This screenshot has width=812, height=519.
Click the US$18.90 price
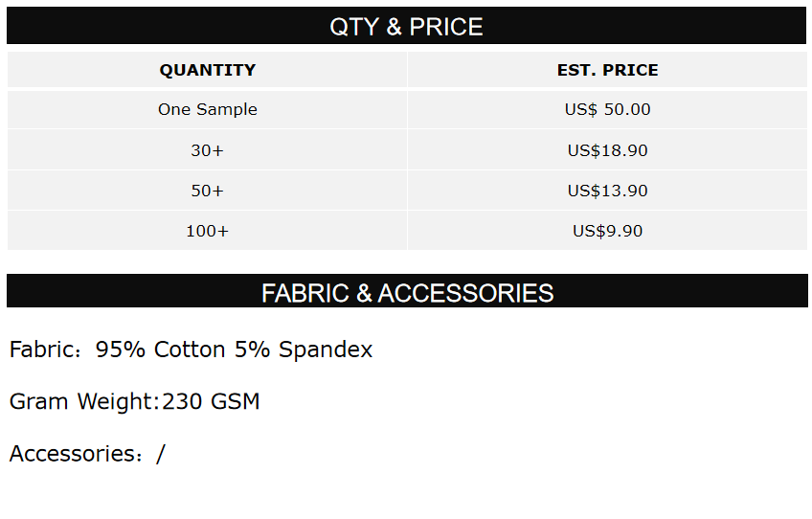[x=607, y=150]
